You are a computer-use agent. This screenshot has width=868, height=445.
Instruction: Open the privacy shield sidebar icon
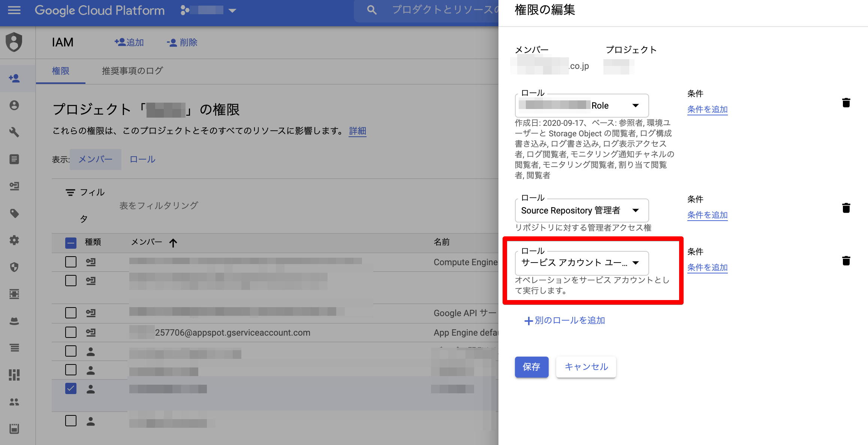[x=14, y=267]
